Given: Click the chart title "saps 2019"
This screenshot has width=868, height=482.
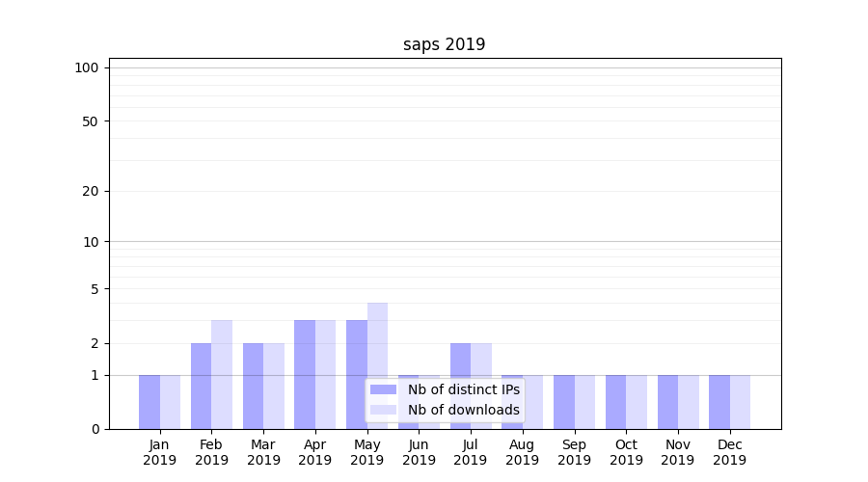Looking at the screenshot, I should pyautogui.click(x=444, y=45).
